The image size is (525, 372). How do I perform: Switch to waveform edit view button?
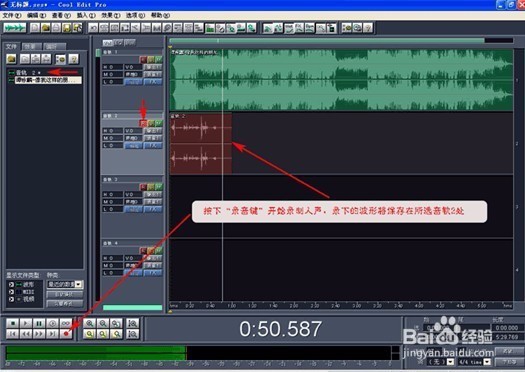(x=15, y=28)
